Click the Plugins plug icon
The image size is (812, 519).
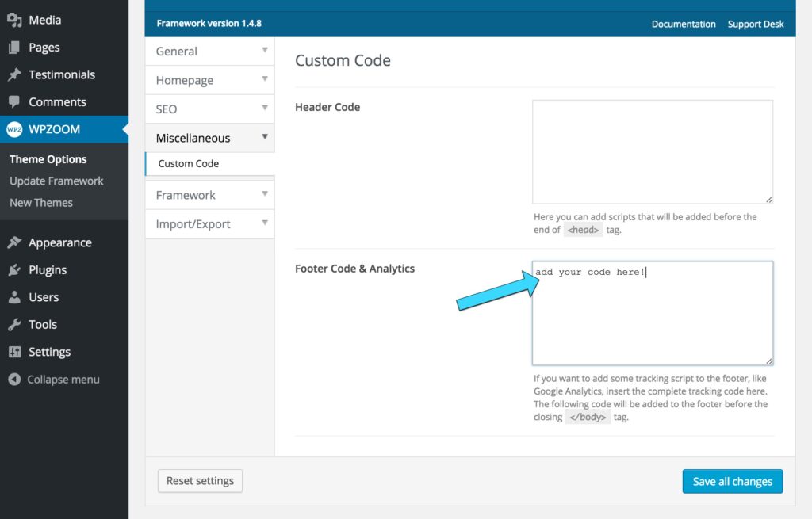(x=14, y=269)
